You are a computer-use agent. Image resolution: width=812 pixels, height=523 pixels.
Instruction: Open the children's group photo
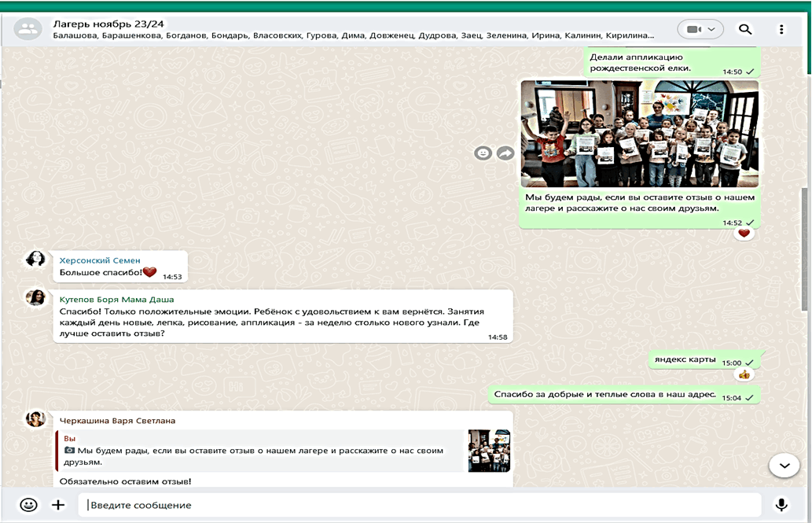coord(640,134)
